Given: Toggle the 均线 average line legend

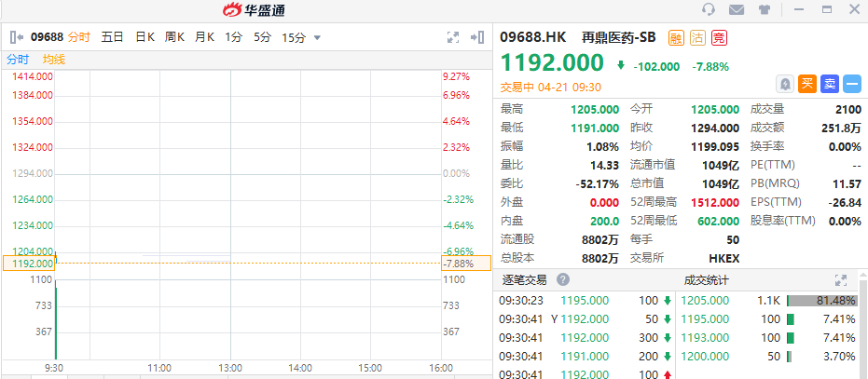Looking at the screenshot, I should 54,60.
